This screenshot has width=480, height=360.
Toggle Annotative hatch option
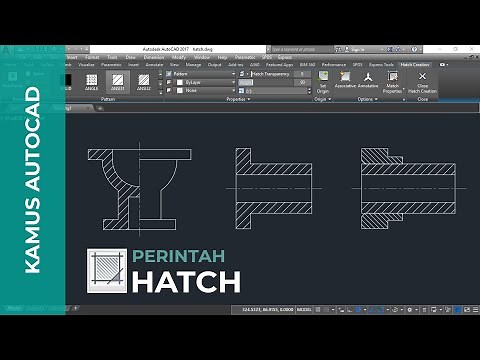click(368, 79)
